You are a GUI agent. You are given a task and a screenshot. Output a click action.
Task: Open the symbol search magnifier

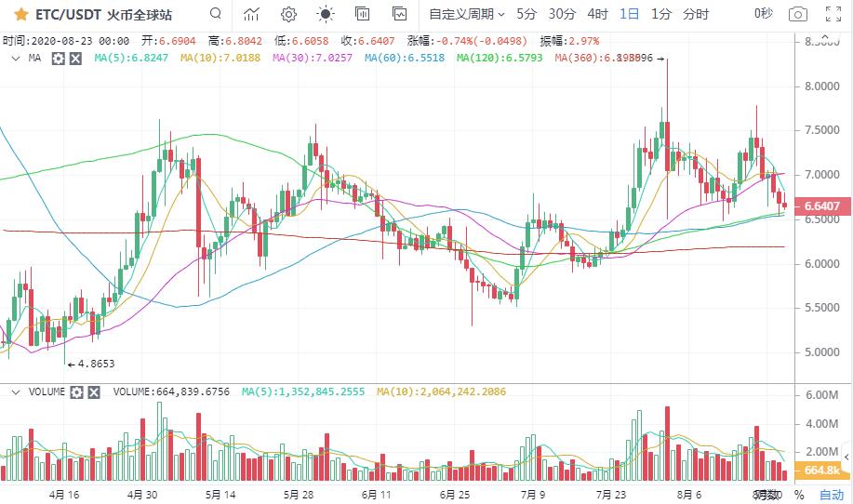point(216,14)
